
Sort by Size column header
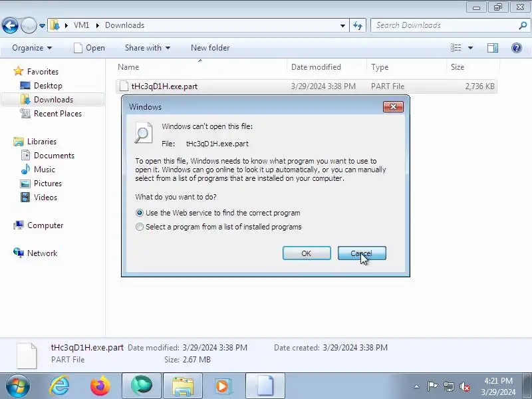473,67
